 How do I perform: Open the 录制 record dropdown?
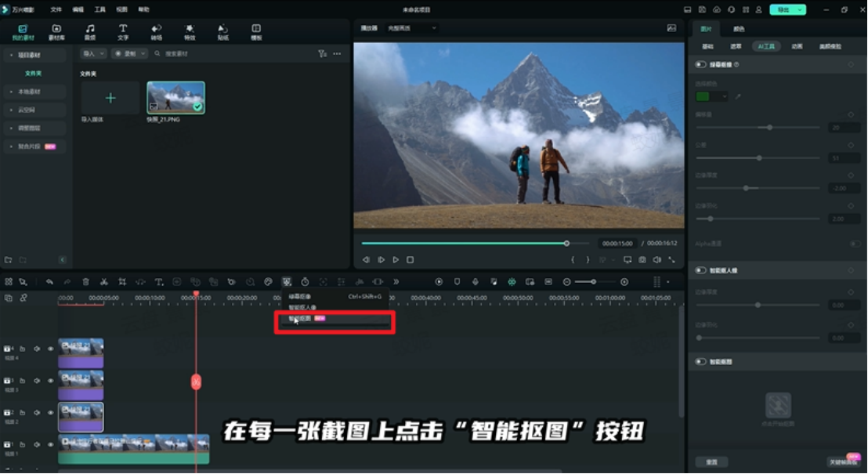point(129,54)
